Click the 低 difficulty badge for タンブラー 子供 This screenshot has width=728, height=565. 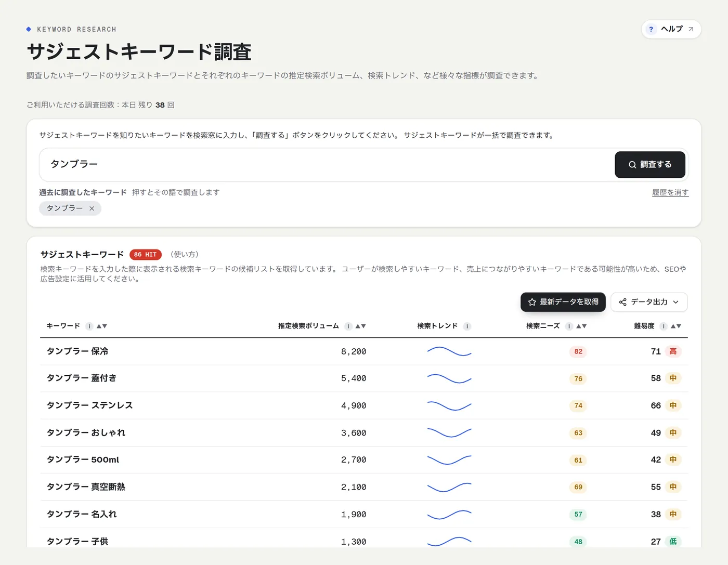[x=673, y=542]
